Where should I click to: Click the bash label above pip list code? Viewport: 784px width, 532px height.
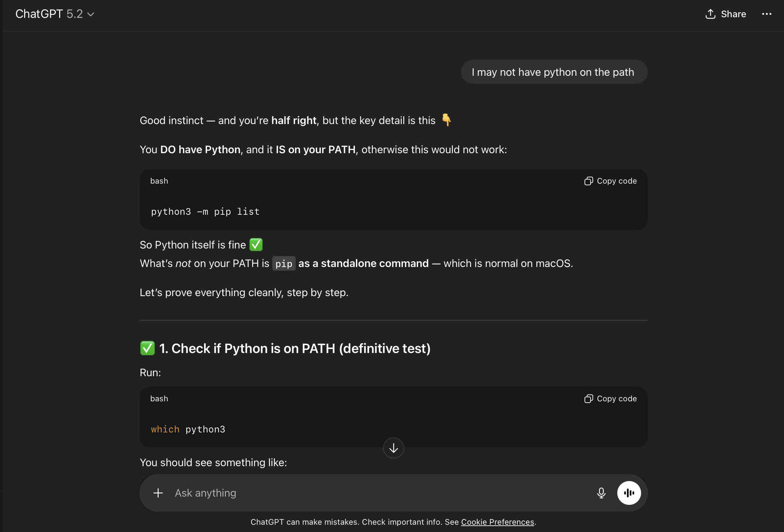[159, 181]
